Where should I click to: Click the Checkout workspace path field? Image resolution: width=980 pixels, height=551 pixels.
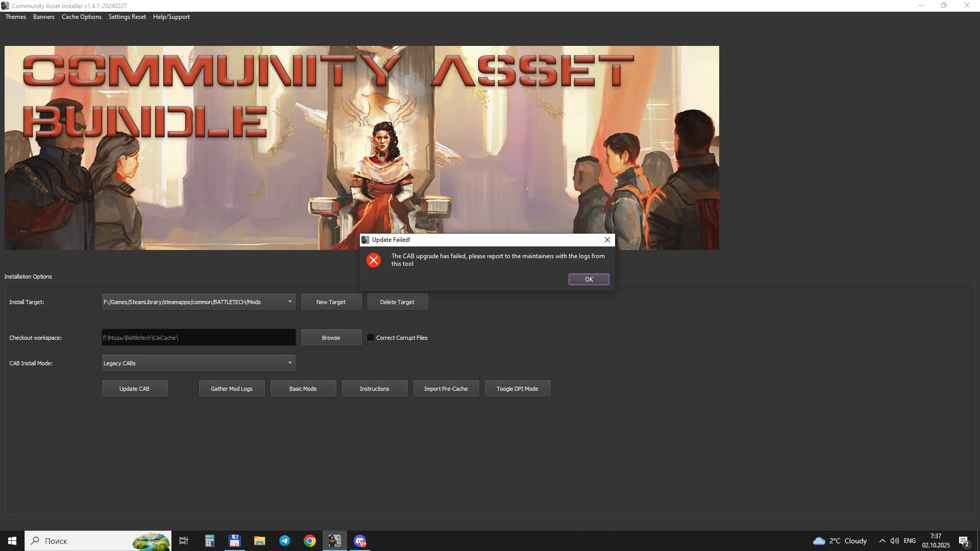199,337
